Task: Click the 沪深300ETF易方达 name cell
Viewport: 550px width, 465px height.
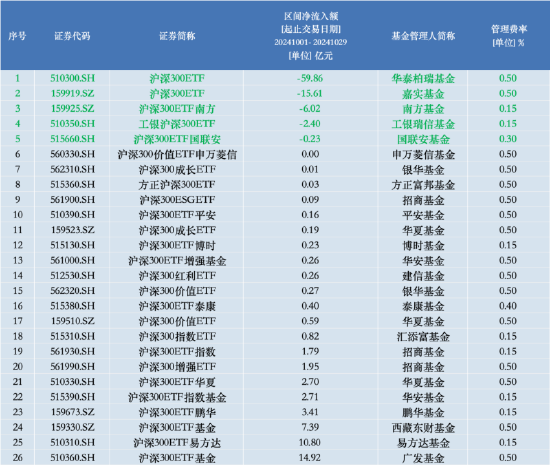Action: coord(177,443)
